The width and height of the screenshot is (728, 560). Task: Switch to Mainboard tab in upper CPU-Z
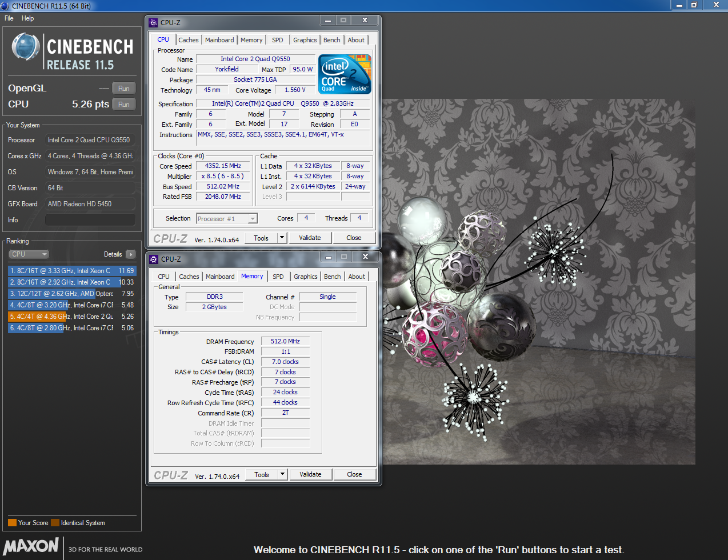pos(219,40)
